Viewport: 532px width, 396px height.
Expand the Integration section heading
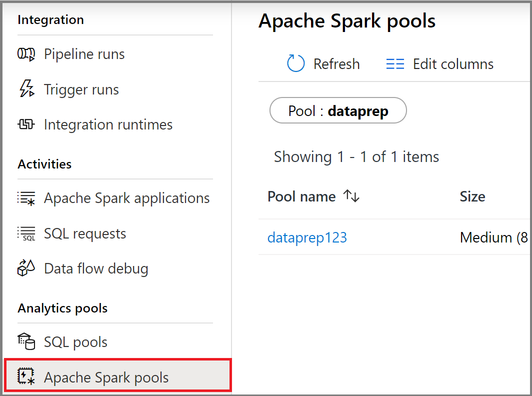pyautogui.click(x=50, y=20)
